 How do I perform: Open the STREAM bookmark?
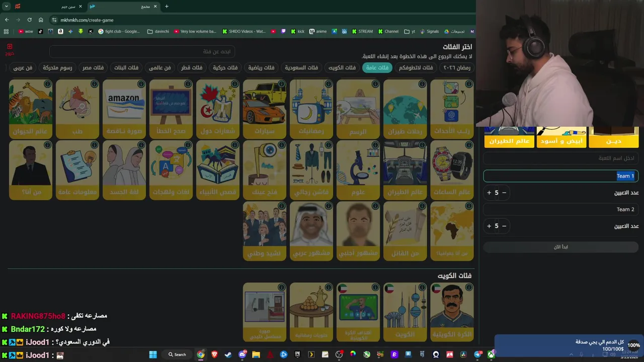[x=362, y=31]
